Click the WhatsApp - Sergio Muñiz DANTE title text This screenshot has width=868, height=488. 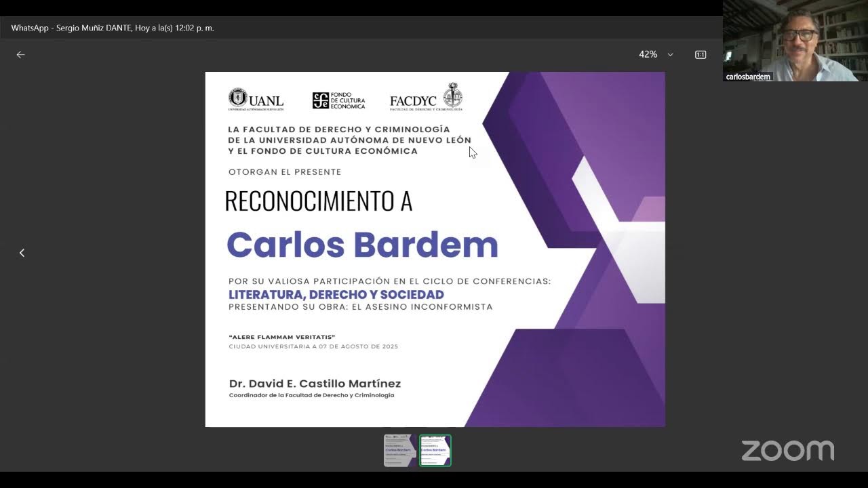[113, 28]
